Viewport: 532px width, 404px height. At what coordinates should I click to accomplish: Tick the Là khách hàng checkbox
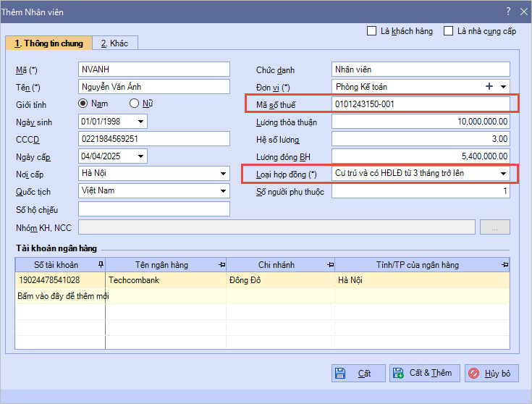point(372,31)
